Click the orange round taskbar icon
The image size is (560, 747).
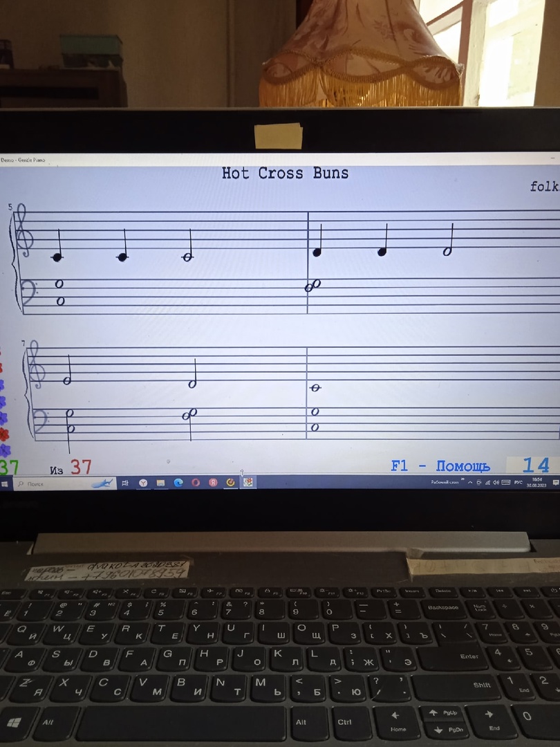pos(230,483)
